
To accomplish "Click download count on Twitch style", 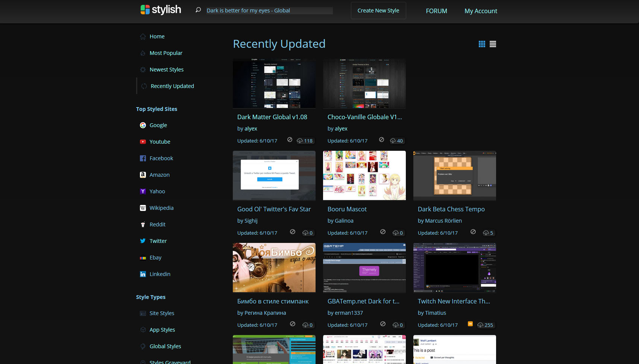I will coord(486,325).
